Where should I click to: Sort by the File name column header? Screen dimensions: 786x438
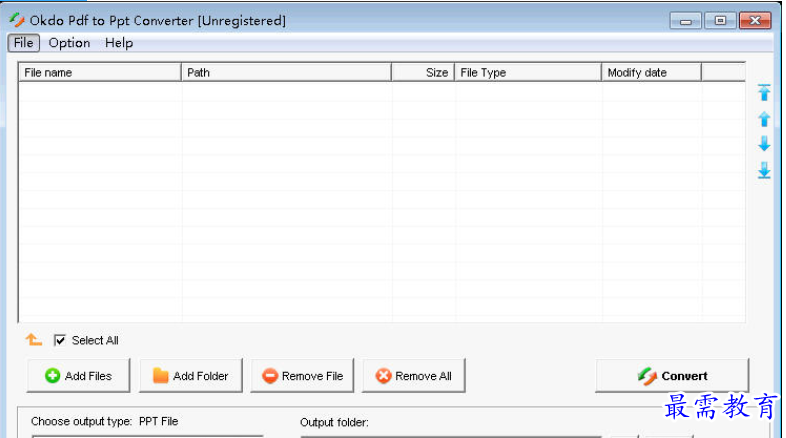click(x=100, y=72)
